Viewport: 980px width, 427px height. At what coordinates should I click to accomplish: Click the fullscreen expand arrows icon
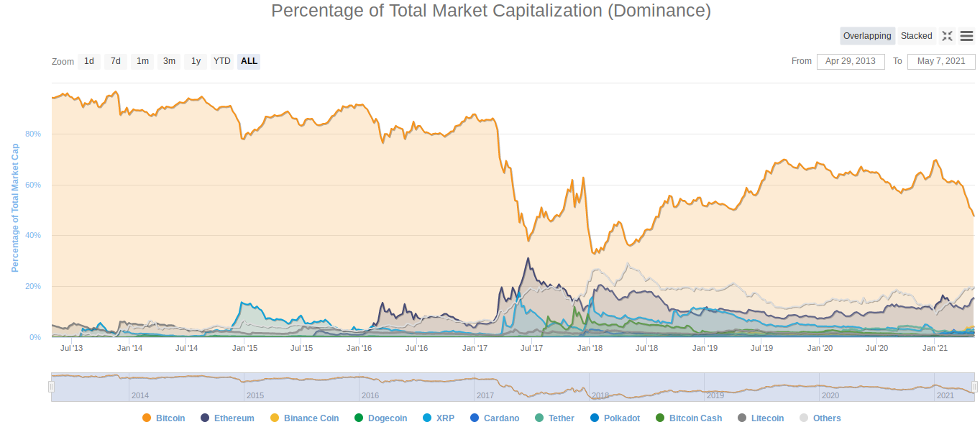tap(947, 36)
